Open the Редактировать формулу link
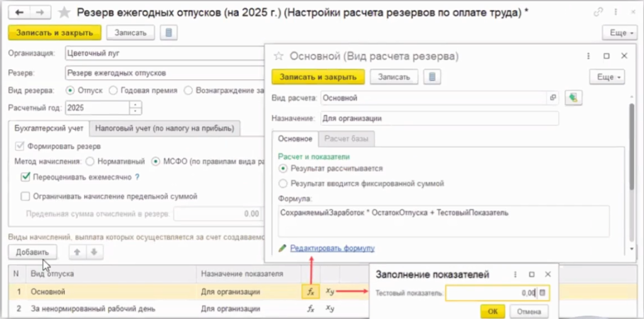644x319 pixels. coord(332,249)
